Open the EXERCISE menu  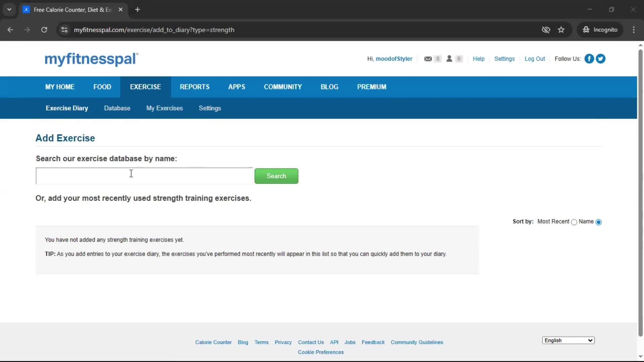click(146, 87)
